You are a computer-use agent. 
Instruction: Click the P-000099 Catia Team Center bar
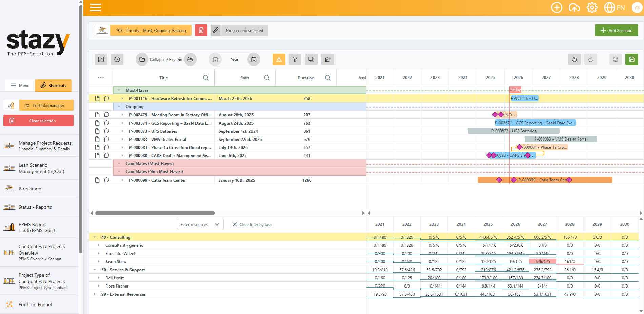[545, 180]
